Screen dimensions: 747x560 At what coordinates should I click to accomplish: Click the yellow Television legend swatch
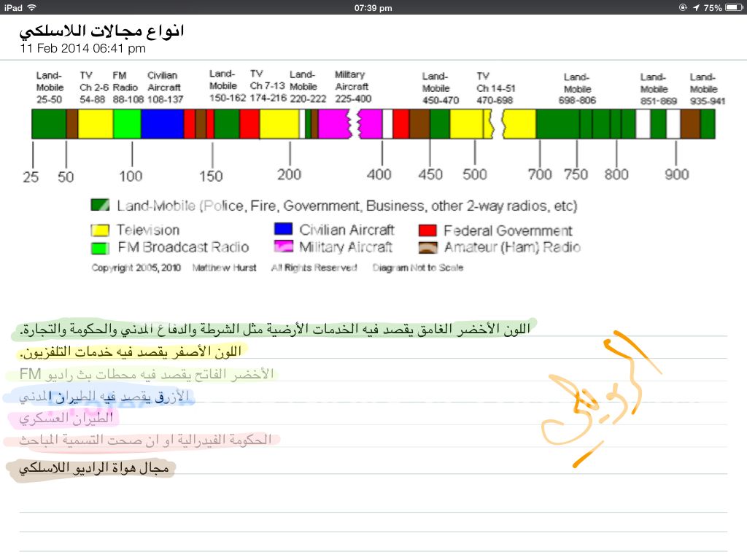click(x=100, y=230)
